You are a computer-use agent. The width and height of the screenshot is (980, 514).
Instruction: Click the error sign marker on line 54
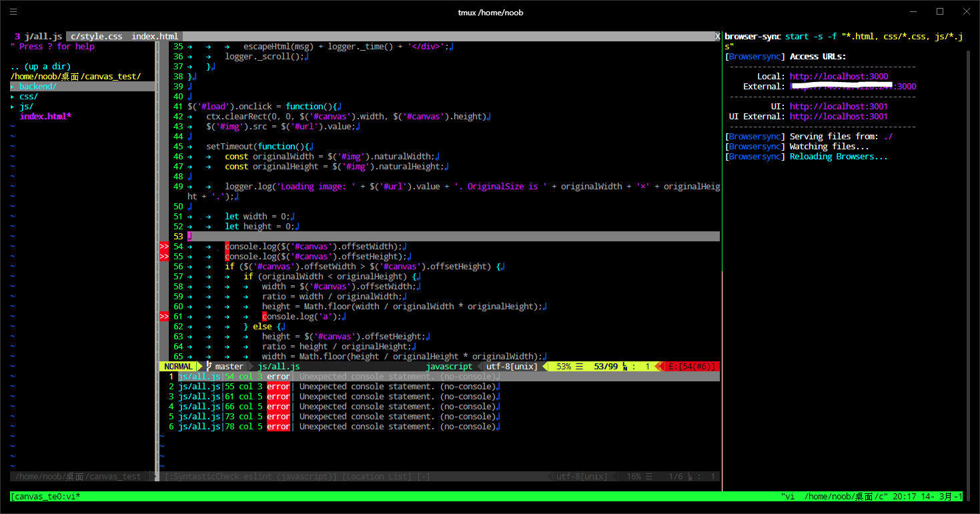164,247
